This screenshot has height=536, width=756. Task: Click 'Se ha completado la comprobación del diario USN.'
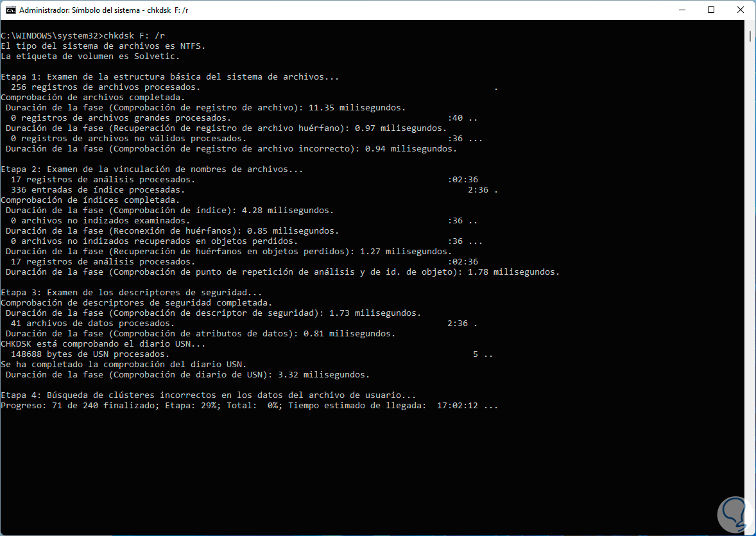tap(123, 364)
